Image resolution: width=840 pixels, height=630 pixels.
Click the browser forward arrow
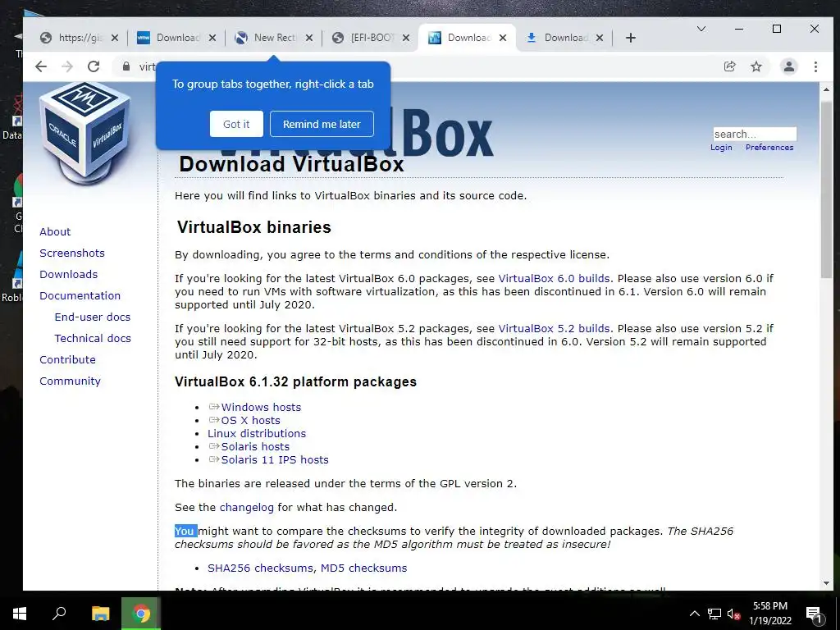[x=67, y=66]
